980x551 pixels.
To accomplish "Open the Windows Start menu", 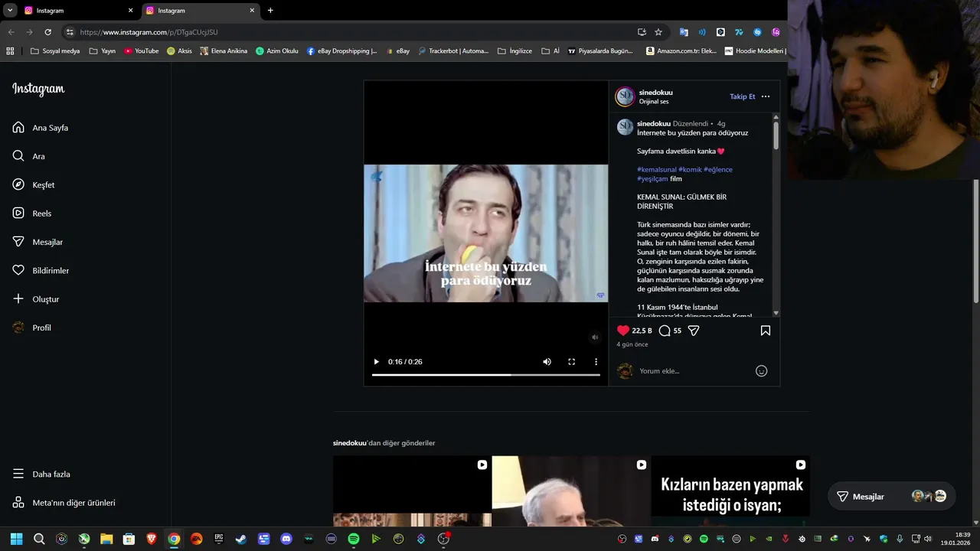I will point(16,539).
